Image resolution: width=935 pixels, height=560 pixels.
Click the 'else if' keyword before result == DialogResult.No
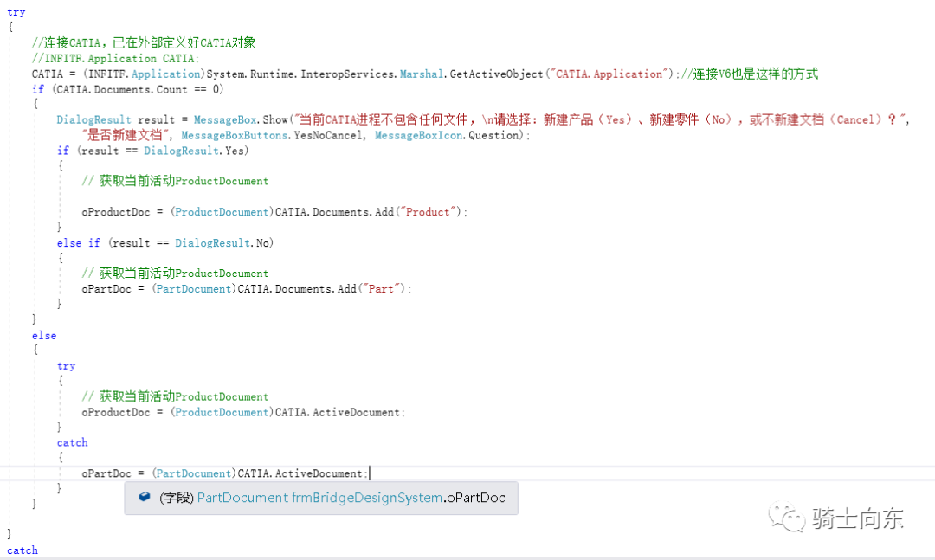(79, 242)
